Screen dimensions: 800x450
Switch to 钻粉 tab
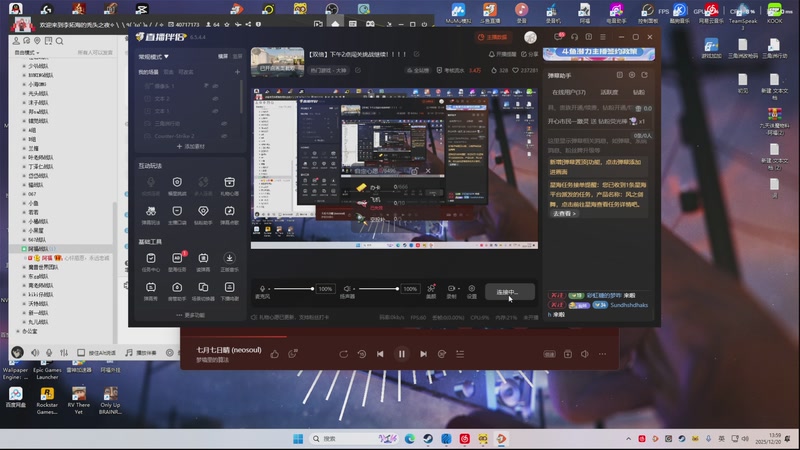coord(639,92)
